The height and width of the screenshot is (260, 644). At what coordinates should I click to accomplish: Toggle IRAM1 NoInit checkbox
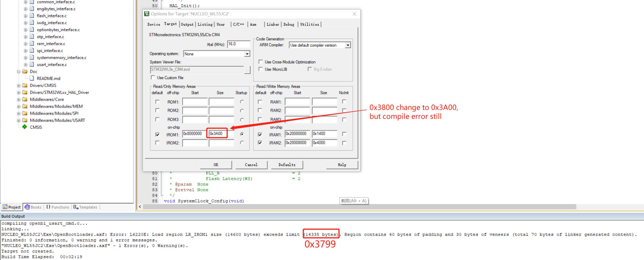coord(344,134)
